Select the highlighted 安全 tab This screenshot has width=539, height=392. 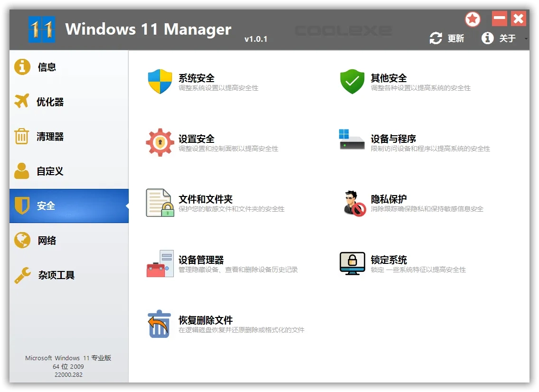69,206
